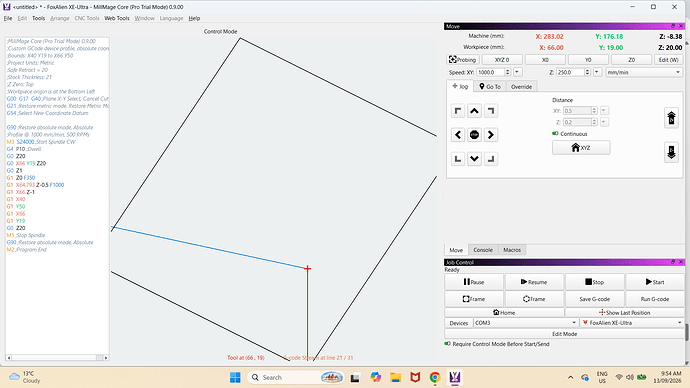Switch to Edit Mode
Image resolution: width=690 pixels, height=388 pixels.
pos(565,334)
